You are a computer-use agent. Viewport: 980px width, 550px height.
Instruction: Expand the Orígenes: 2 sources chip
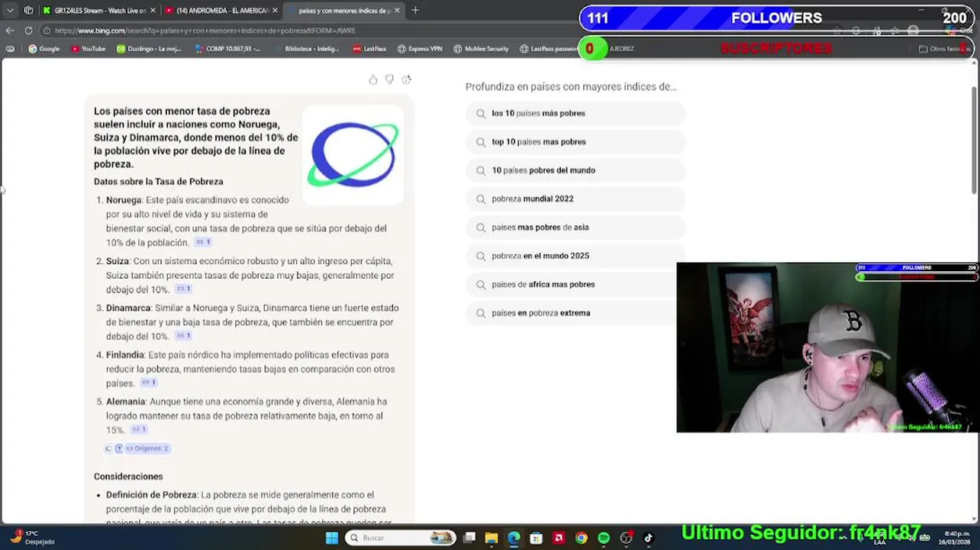137,448
